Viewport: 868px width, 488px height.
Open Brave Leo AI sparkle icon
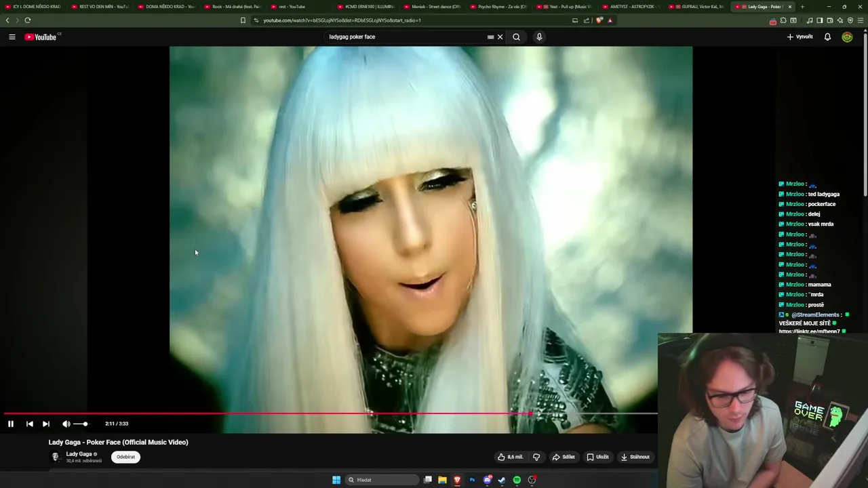(x=840, y=20)
